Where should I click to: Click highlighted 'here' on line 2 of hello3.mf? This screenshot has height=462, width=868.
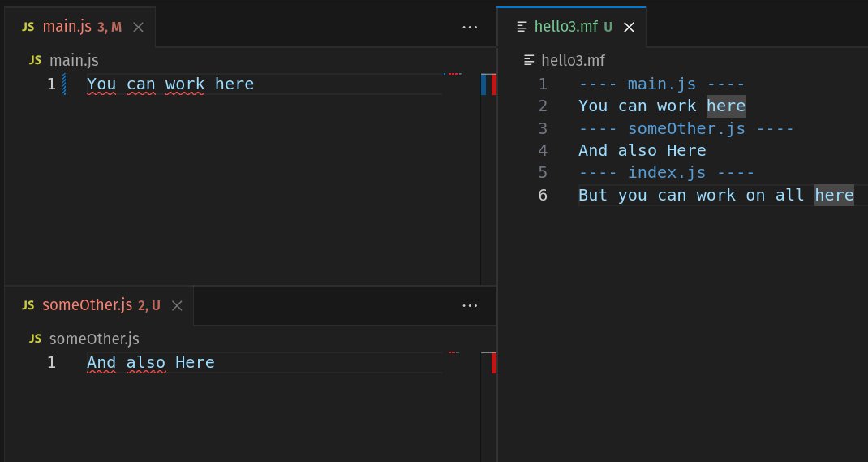726,106
